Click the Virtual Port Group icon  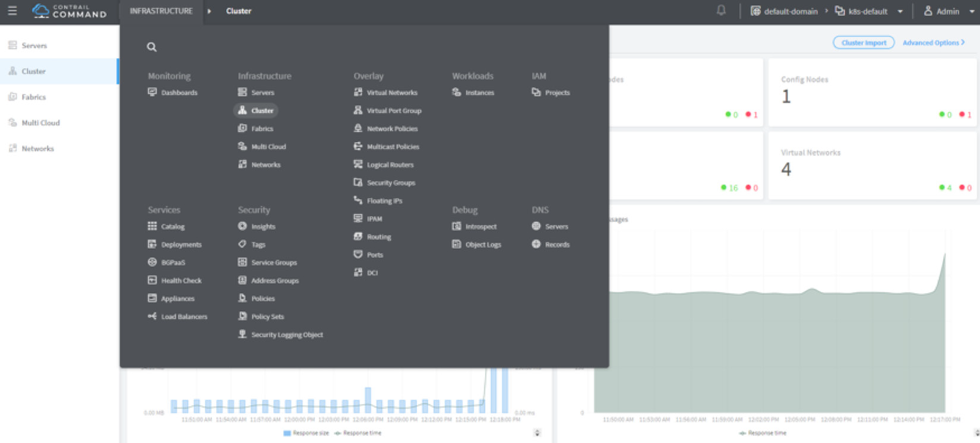click(358, 110)
